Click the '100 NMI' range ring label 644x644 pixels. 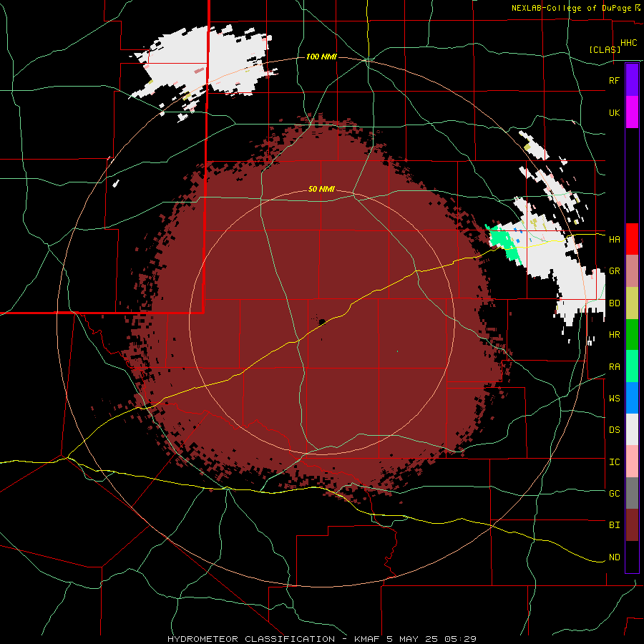pos(321,57)
